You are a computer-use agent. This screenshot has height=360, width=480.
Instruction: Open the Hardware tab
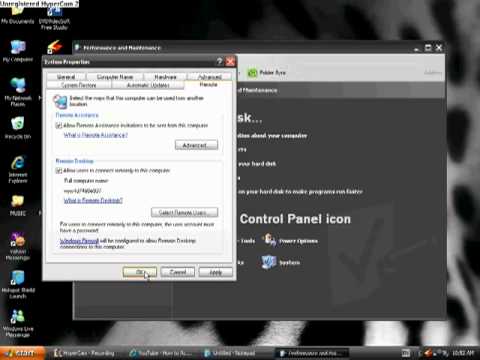165,77
